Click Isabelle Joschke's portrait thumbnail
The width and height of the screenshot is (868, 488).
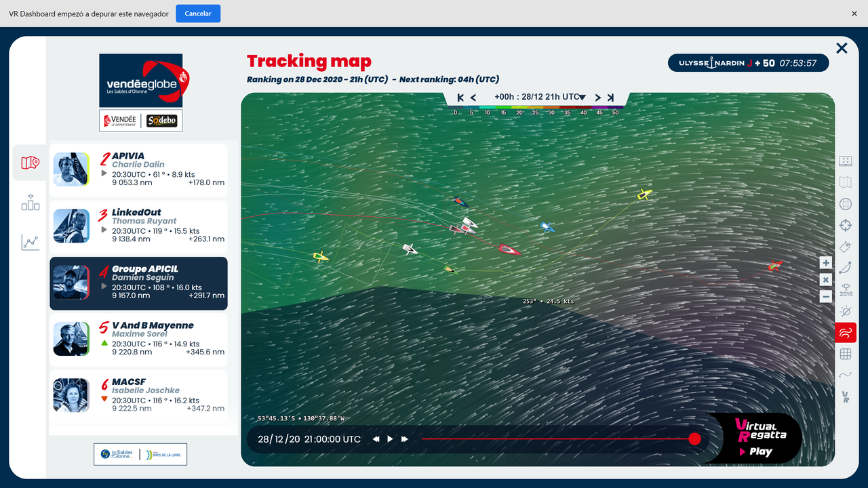click(x=71, y=395)
